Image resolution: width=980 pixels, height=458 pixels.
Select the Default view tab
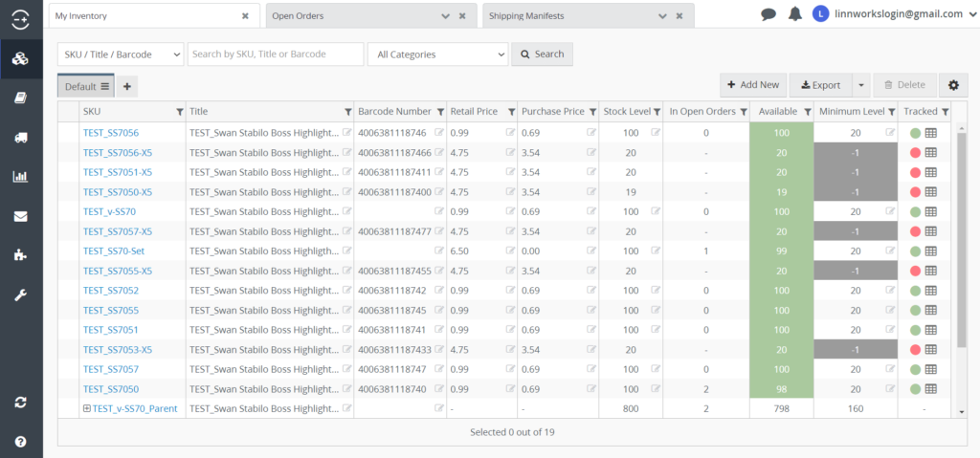tap(86, 86)
